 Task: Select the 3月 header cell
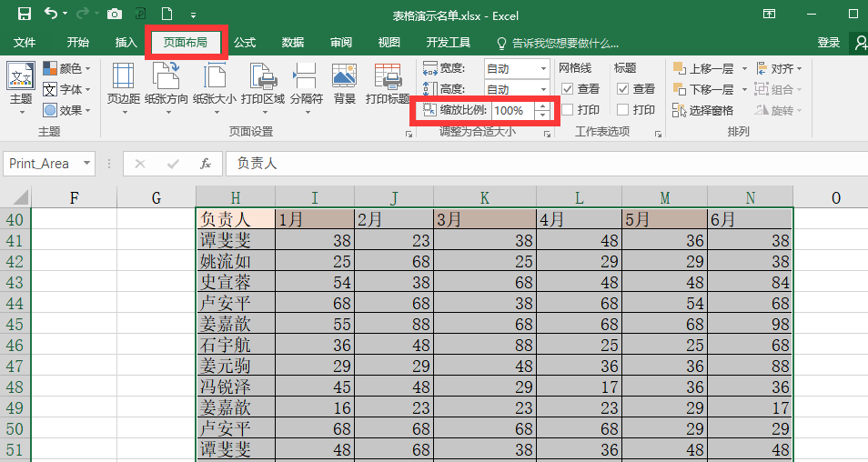(x=484, y=219)
